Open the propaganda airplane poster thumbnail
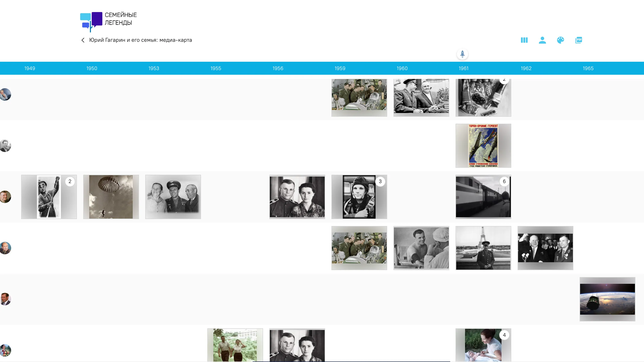Image resolution: width=644 pixels, height=362 pixels. [x=483, y=145]
